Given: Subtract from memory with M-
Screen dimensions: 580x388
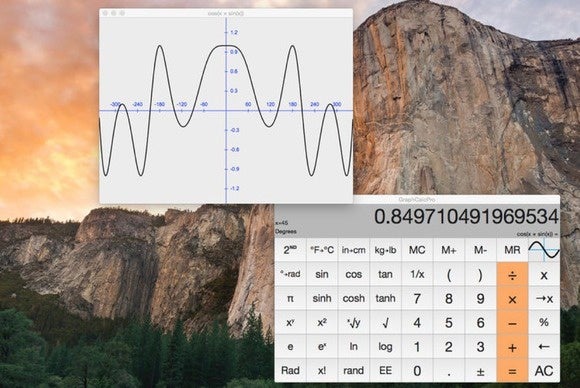Looking at the screenshot, I should point(480,250).
